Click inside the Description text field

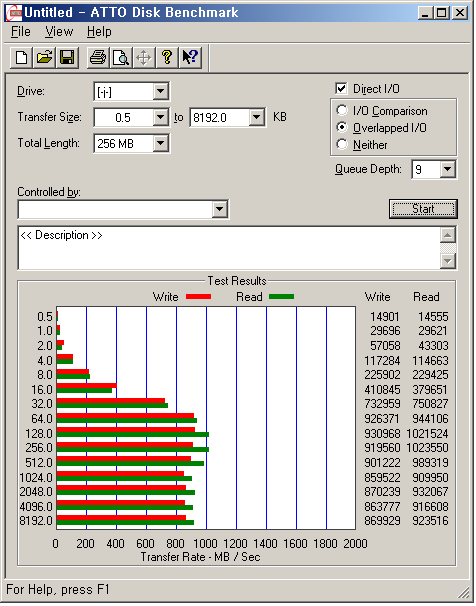tap(230, 248)
